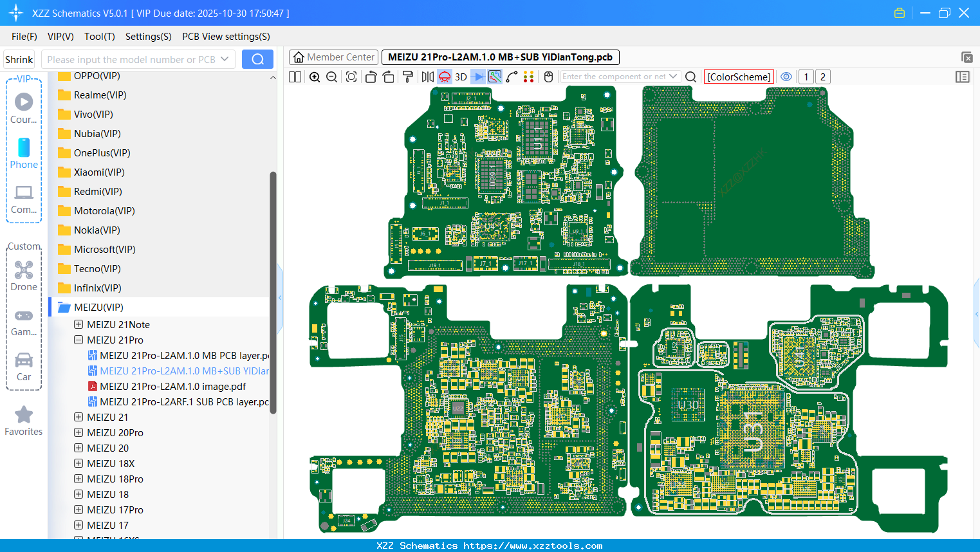Select the Phone category icon
This screenshot has width=980, height=552.
pyautogui.click(x=24, y=153)
